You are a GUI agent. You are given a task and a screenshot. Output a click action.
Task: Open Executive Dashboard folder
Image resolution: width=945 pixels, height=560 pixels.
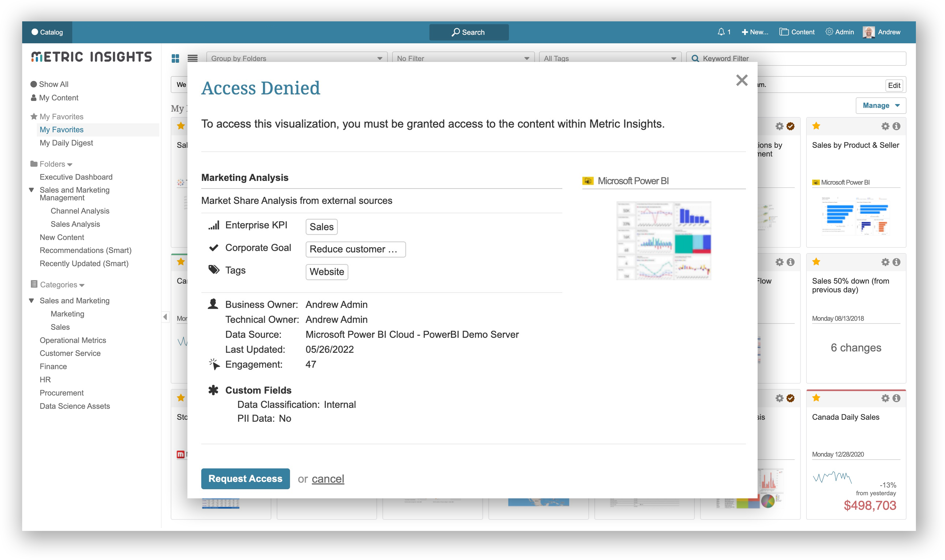click(x=76, y=177)
